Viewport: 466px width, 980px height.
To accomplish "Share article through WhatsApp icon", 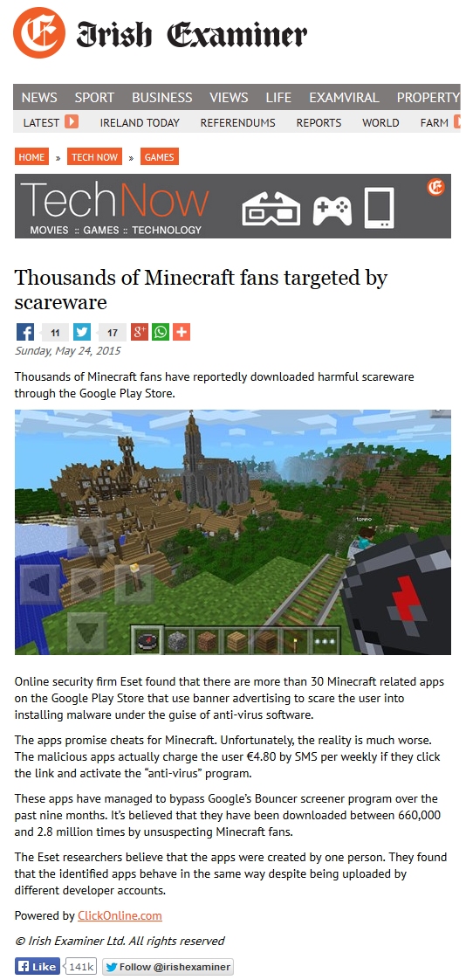I will coord(161,332).
